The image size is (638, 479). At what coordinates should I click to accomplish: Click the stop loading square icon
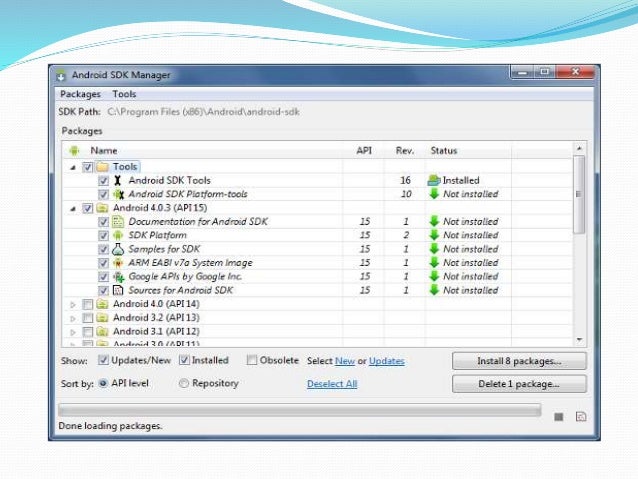[x=559, y=417]
